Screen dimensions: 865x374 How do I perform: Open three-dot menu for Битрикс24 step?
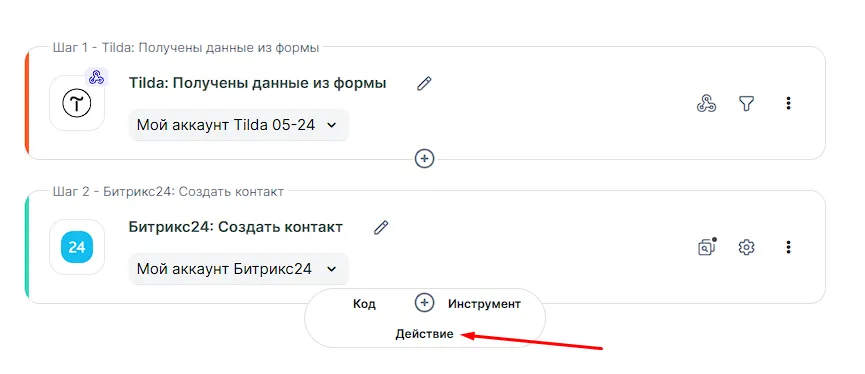[x=789, y=247]
